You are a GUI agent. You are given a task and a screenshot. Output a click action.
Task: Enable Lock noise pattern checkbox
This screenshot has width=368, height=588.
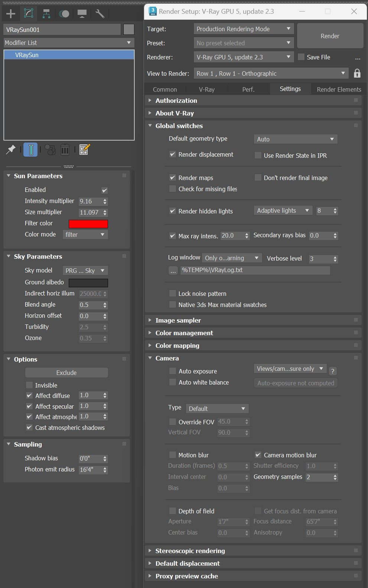(x=173, y=294)
